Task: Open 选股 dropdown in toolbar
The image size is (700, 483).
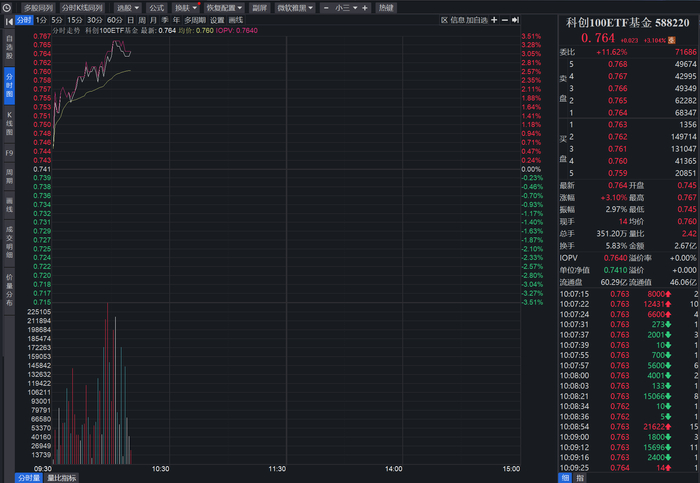Action: [128, 8]
